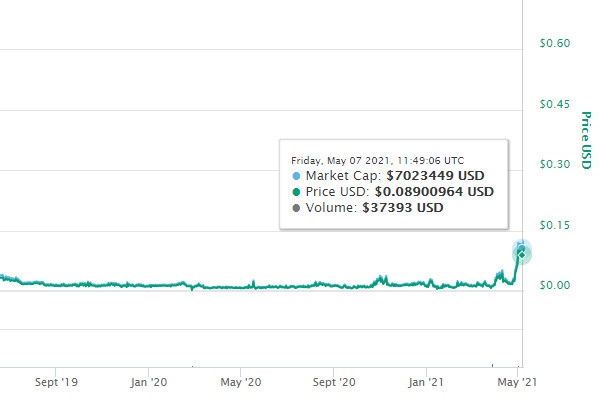Click the May '21 date label
This screenshot has height=400, width=600.
tap(517, 382)
